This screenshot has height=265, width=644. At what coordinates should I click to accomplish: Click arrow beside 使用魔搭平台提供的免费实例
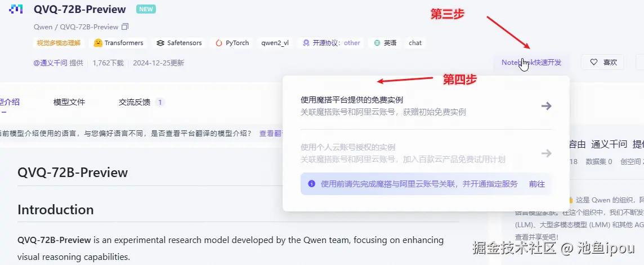[546, 106]
